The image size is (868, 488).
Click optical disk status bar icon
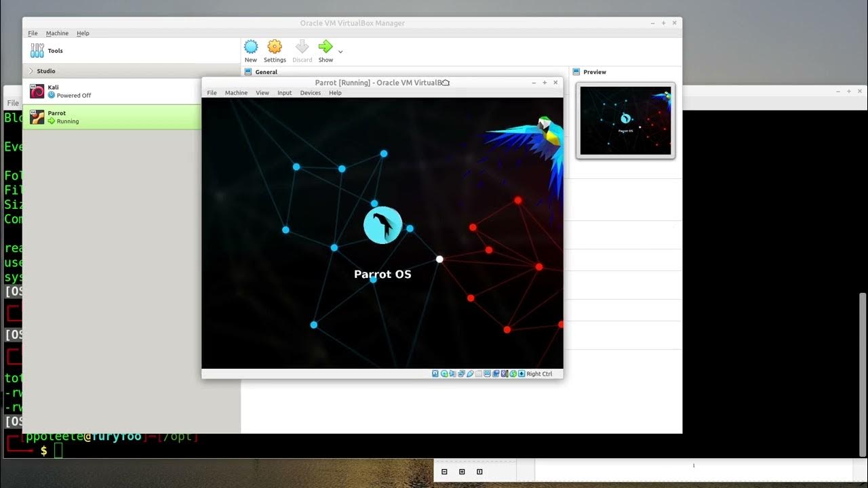[444, 373]
